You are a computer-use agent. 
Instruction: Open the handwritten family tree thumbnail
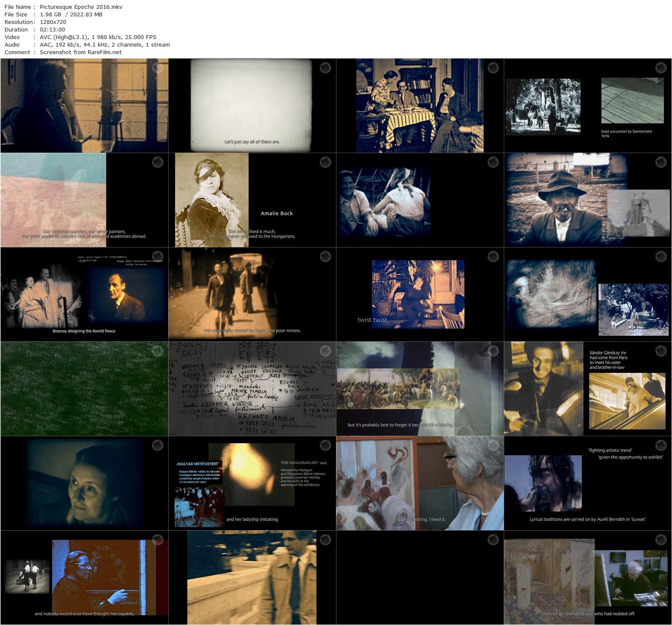click(252, 388)
